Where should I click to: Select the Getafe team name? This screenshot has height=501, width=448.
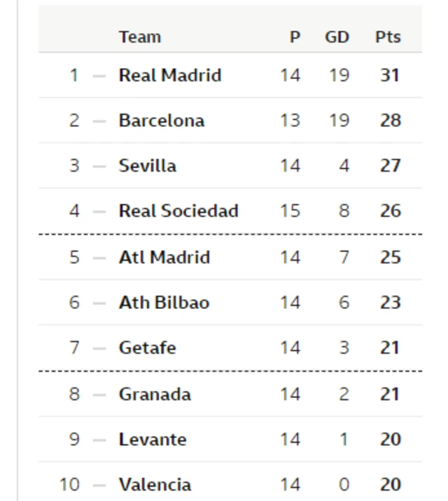click(148, 348)
